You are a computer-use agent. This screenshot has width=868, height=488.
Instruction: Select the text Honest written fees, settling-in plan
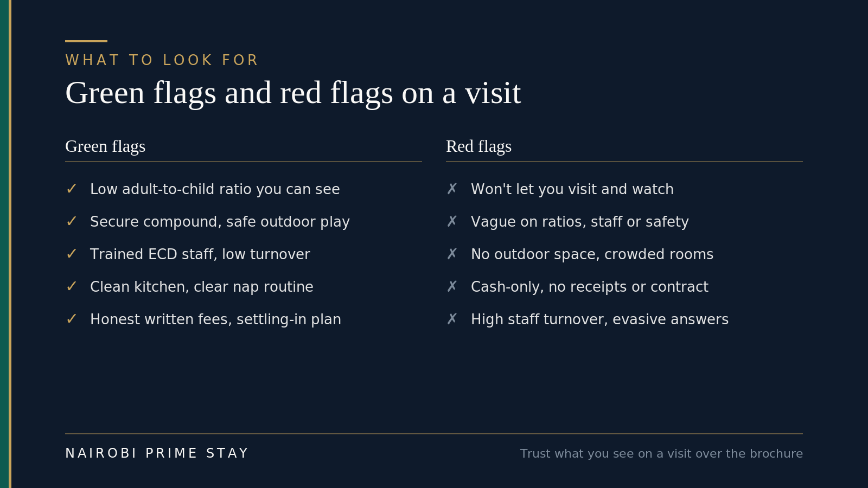[x=215, y=319]
